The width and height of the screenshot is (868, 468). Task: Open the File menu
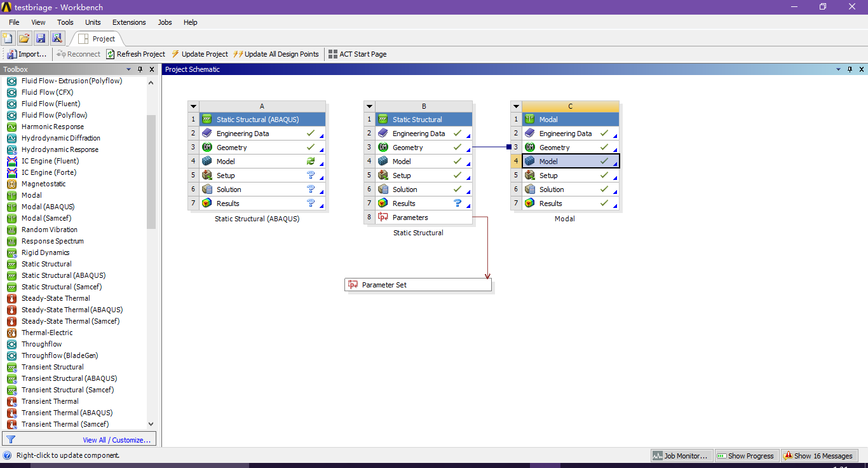pyautogui.click(x=14, y=22)
